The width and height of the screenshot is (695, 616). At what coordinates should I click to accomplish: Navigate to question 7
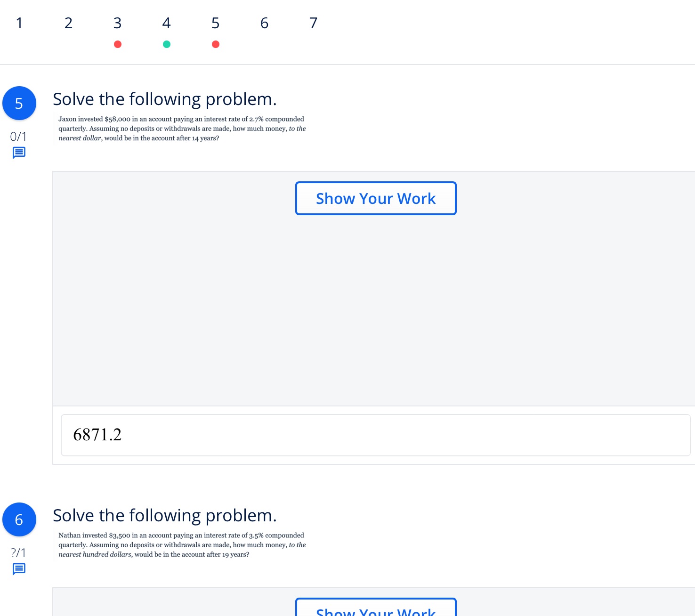tap(313, 23)
